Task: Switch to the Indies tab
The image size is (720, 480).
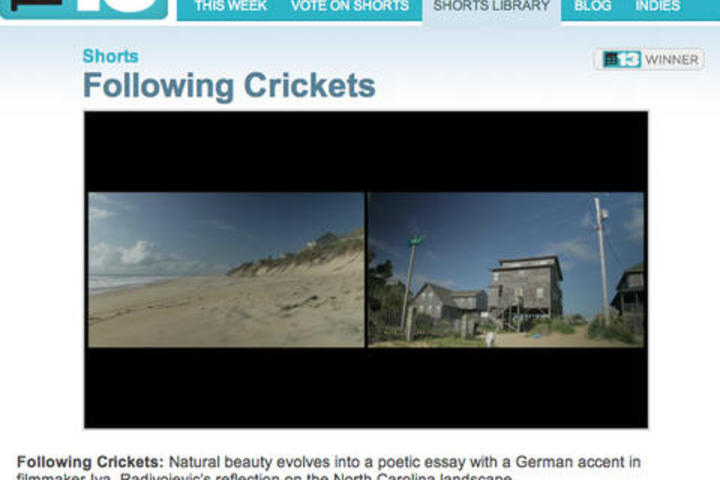Action: click(x=658, y=6)
